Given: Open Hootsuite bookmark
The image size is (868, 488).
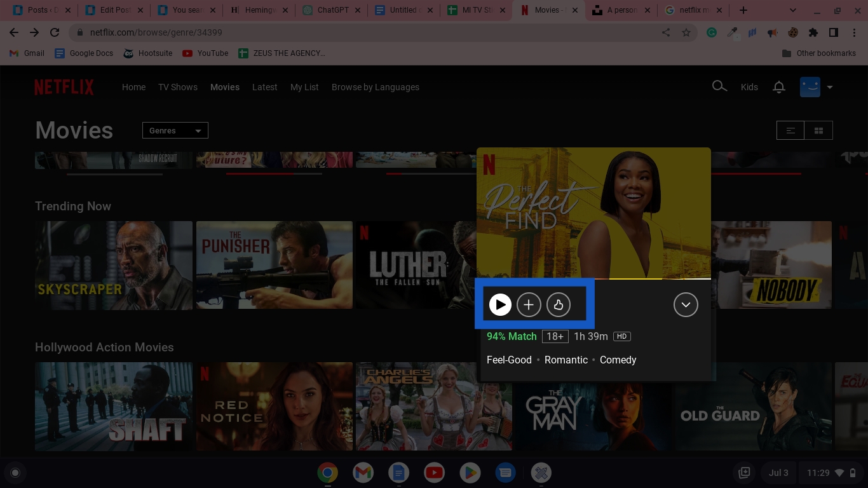Looking at the screenshot, I should pos(147,53).
